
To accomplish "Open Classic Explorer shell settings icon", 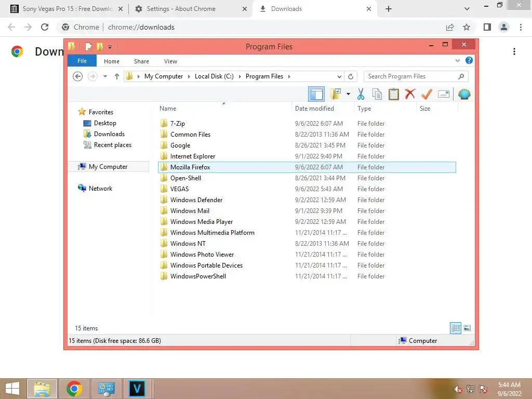I will tap(464, 94).
